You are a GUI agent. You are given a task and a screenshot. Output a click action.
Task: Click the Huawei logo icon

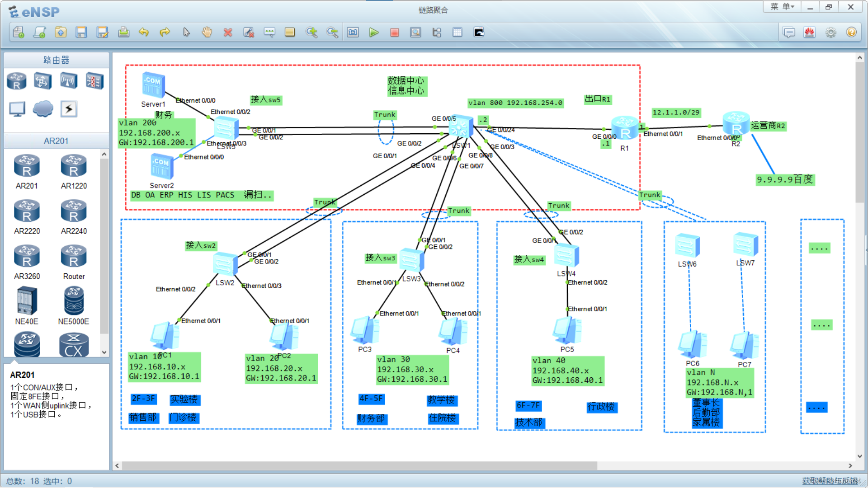pos(809,32)
